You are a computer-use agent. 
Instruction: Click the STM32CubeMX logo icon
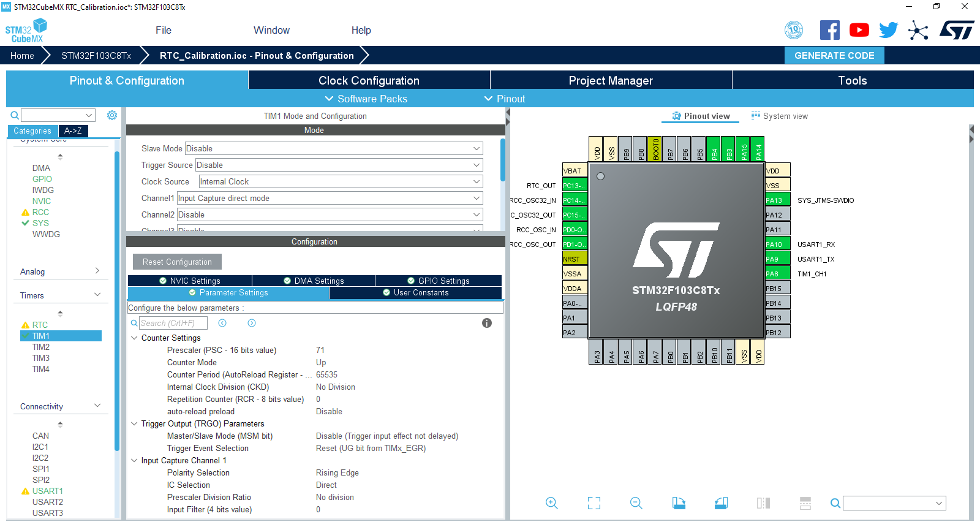tap(26, 31)
